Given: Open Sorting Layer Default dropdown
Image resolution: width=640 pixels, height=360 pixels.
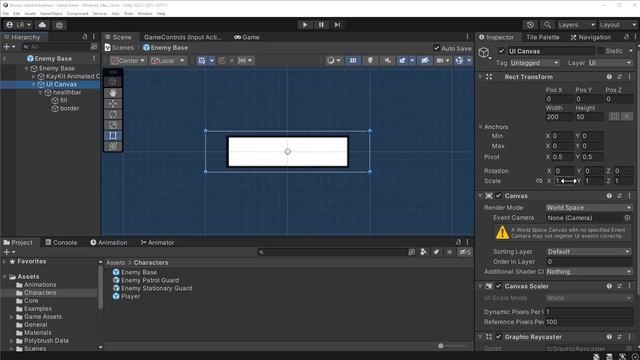Looking at the screenshot, I should pos(589,252).
